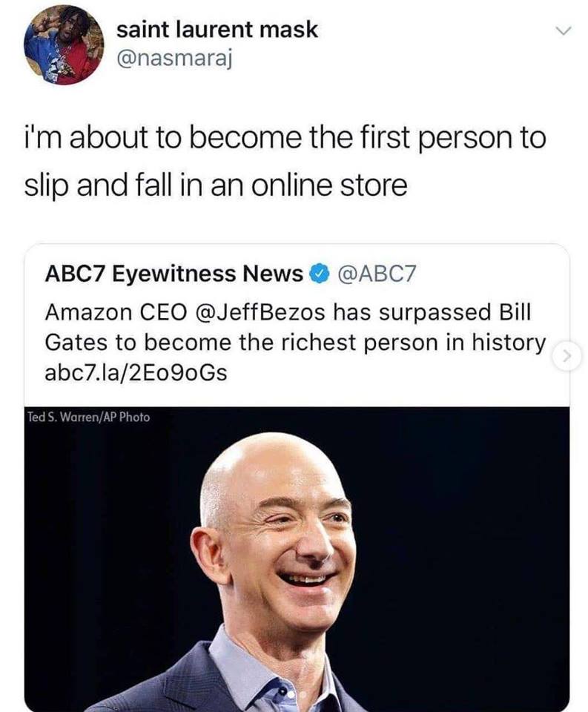Viewport: 588px width, 712px height.
Task: Open the @JeffBezos mention
Action: pos(260,312)
